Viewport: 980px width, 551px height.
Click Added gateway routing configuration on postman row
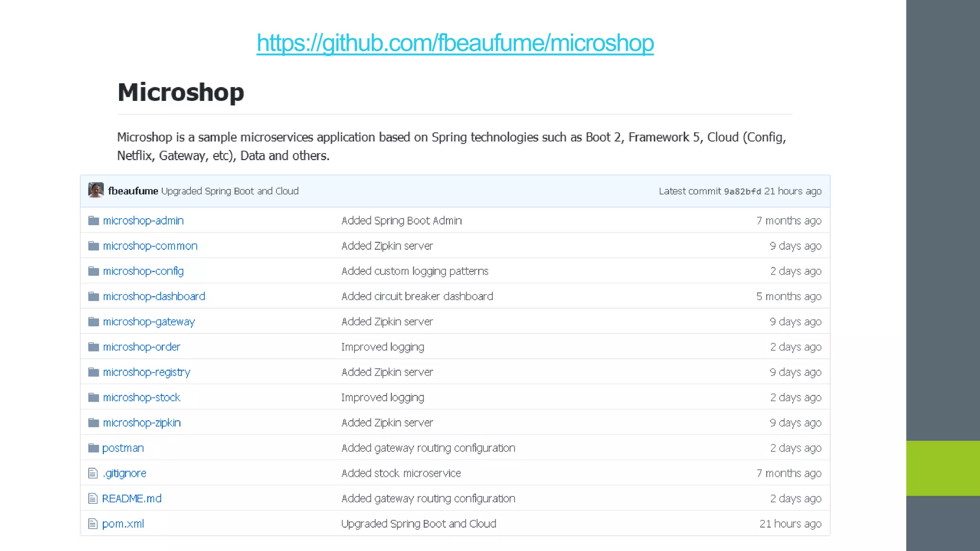pyautogui.click(x=428, y=448)
